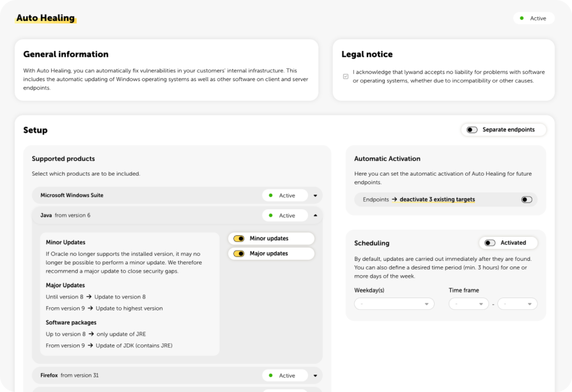Expand the Microsoft Windows Suite row arrow
The image size is (572, 392).
click(x=315, y=196)
